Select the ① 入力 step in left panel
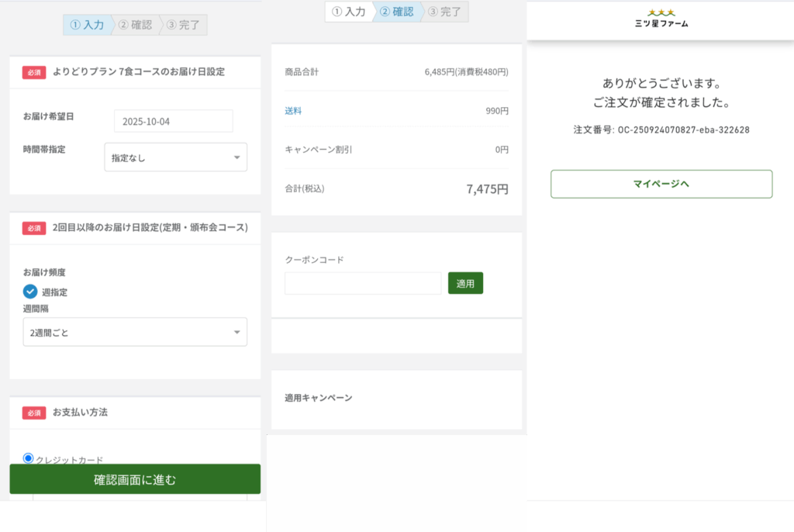794x532 pixels. (x=87, y=25)
